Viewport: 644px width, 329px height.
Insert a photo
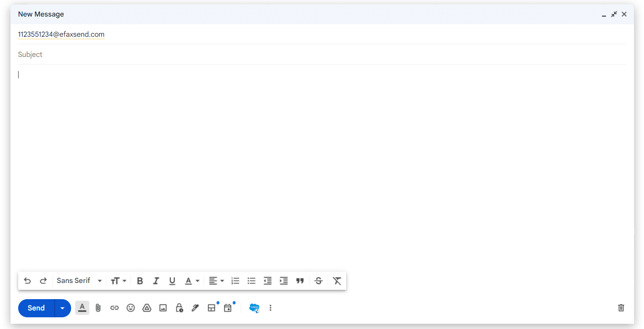click(163, 308)
